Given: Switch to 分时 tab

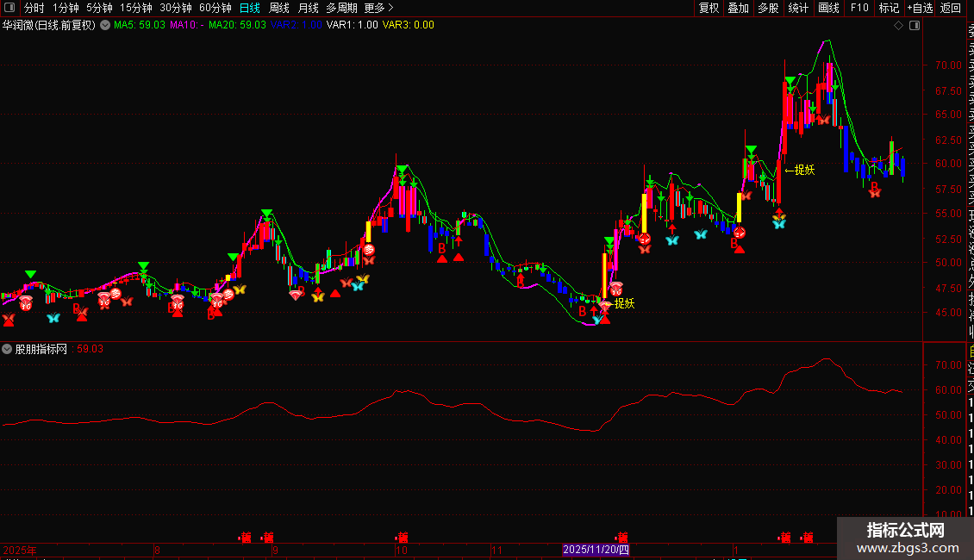Looking at the screenshot, I should tap(34, 8).
